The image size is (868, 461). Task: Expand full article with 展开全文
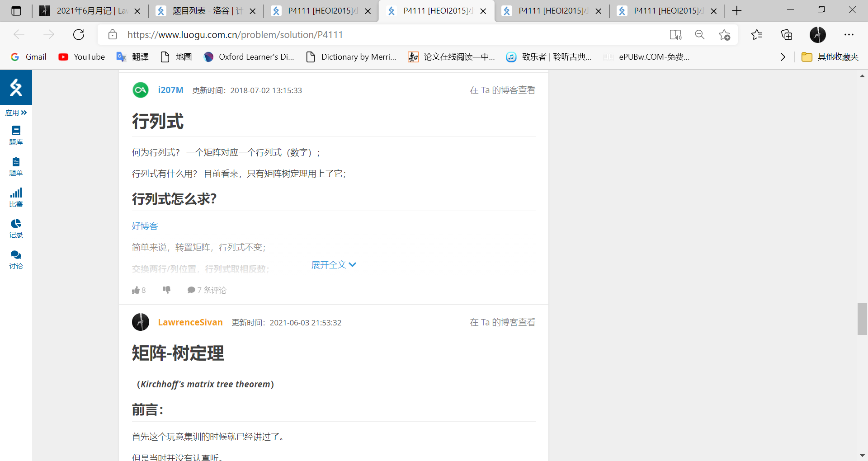(x=334, y=265)
